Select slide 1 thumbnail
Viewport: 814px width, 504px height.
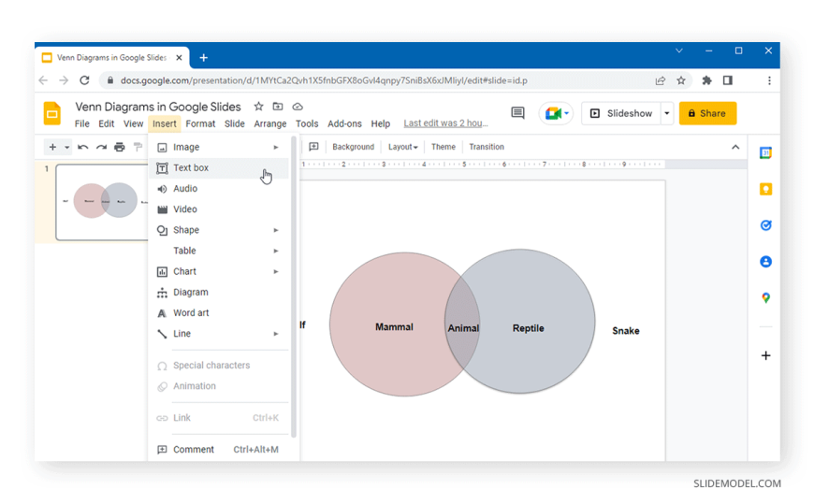pyautogui.click(x=102, y=202)
